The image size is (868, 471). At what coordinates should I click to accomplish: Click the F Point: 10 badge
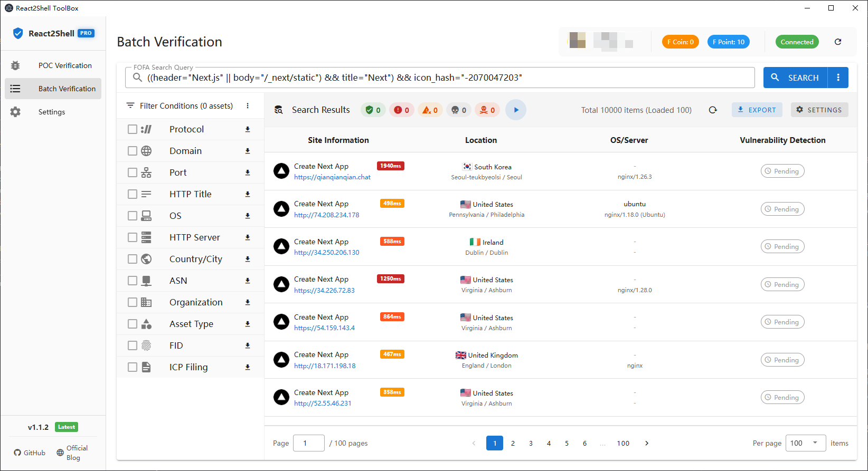(x=729, y=42)
